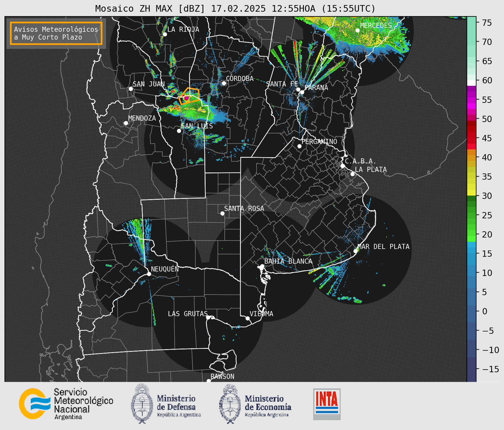
Task: Click the PARANA city marker dot
Action: click(302, 92)
